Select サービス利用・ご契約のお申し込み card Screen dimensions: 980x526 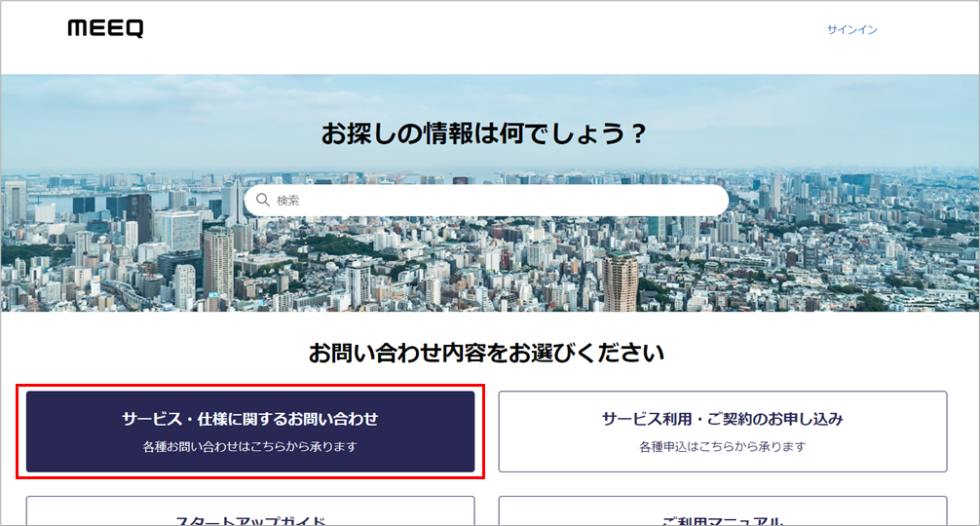point(723,432)
